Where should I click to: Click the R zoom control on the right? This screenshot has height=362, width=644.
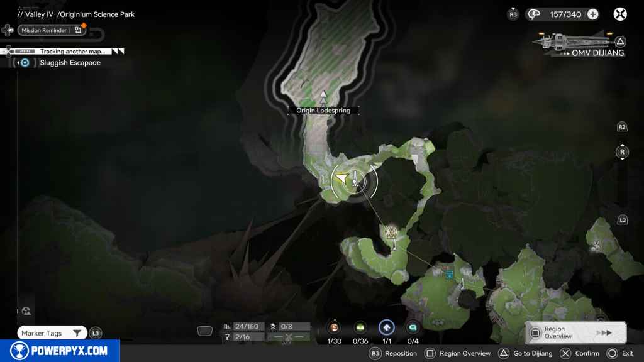(x=622, y=152)
